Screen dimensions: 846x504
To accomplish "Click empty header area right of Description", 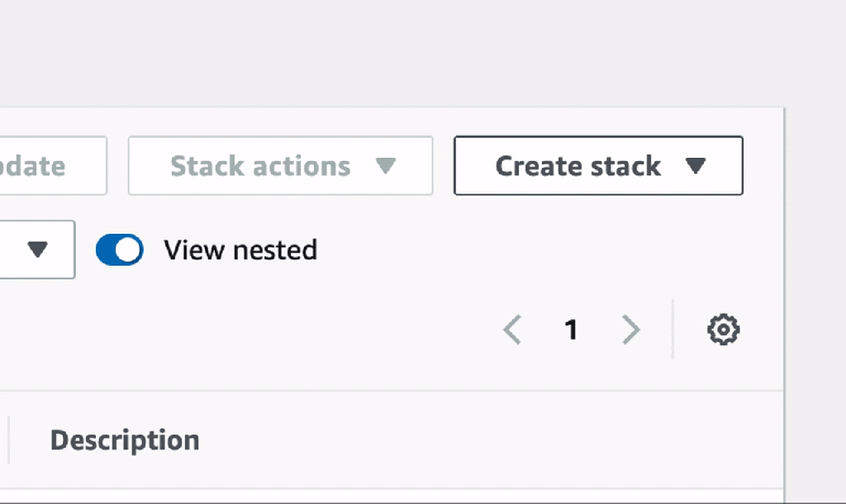I will click(x=496, y=440).
